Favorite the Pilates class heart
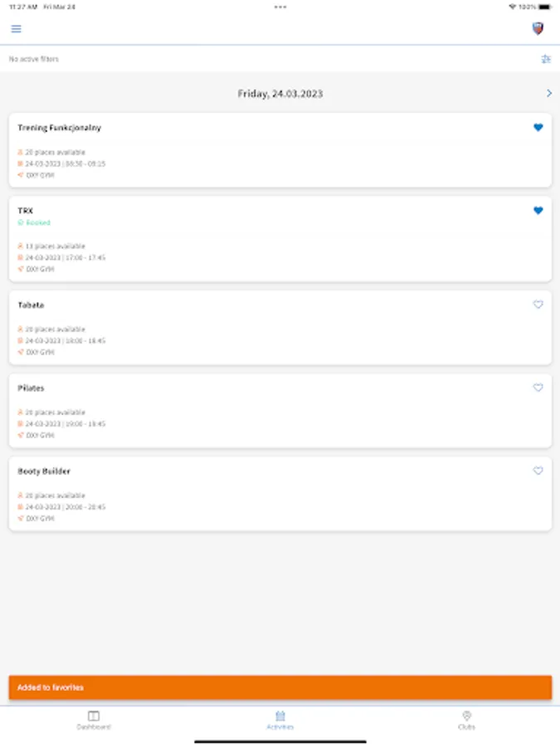Screen dimensions: 560x747 [x=538, y=388]
